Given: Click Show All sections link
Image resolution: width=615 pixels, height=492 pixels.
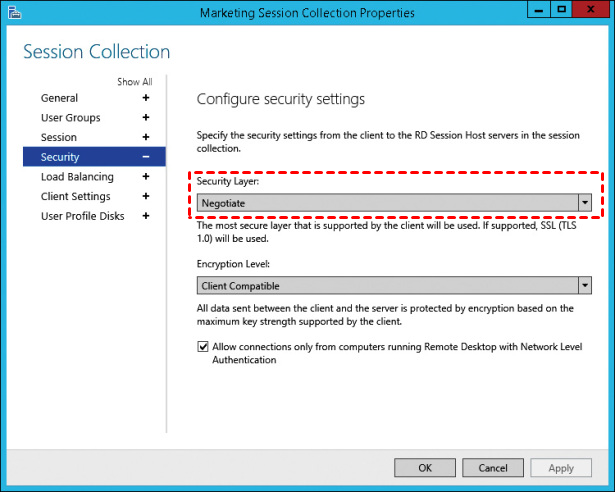Looking at the screenshot, I should [134, 82].
